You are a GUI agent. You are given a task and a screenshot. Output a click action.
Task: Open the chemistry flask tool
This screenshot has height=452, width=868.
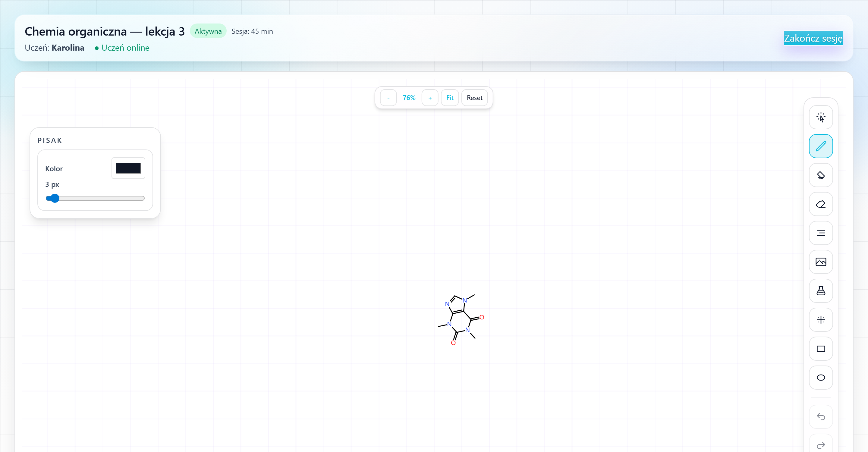820,291
